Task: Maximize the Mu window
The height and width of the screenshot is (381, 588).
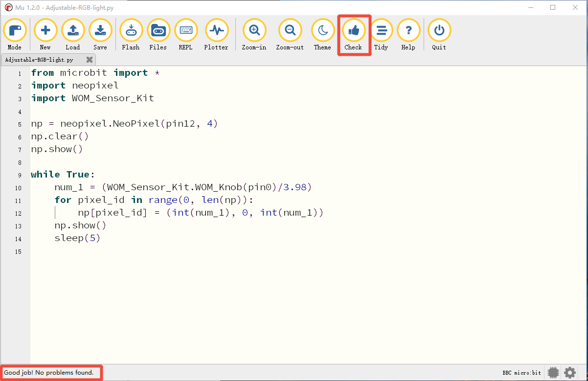Action: point(553,7)
